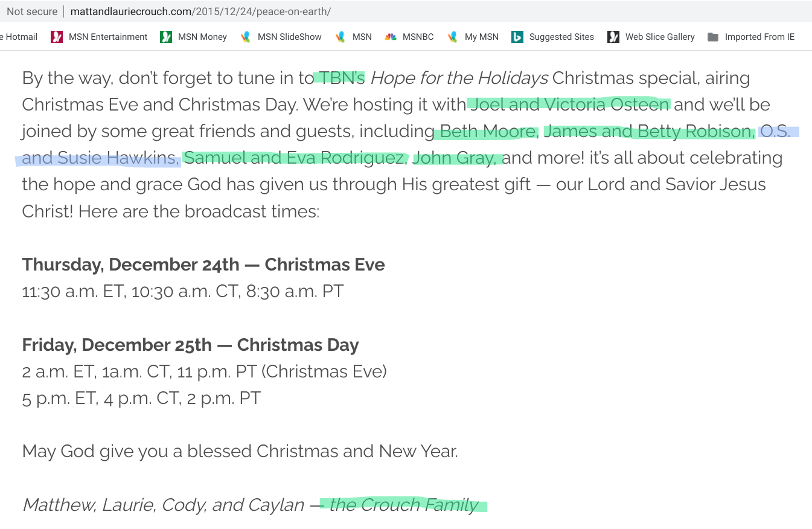Screen dimensions: 812x529
Task: Click the green MSN Money bookmark icon
Action: 166,37
